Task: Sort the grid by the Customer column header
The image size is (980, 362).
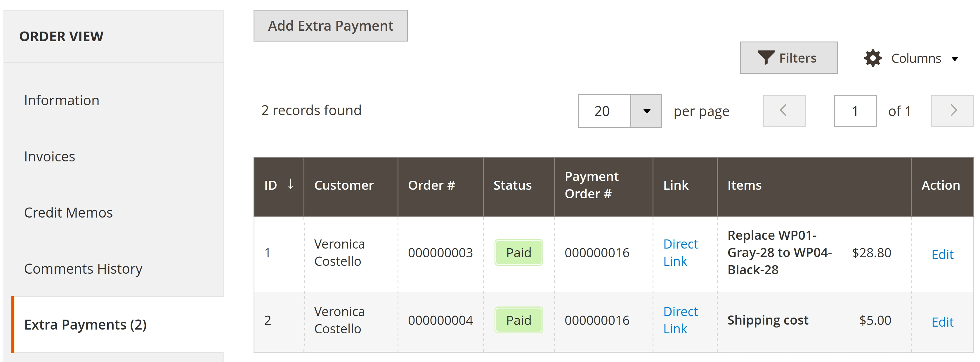Action: click(x=344, y=185)
